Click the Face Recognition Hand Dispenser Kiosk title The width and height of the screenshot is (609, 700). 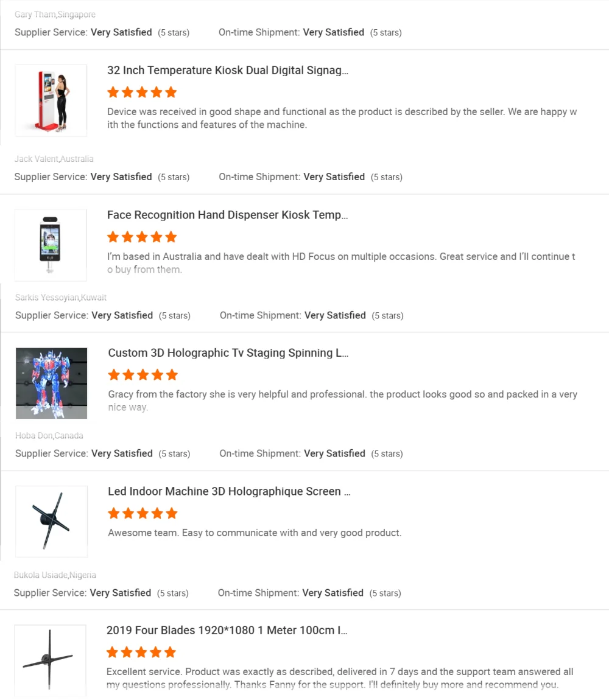click(x=228, y=215)
